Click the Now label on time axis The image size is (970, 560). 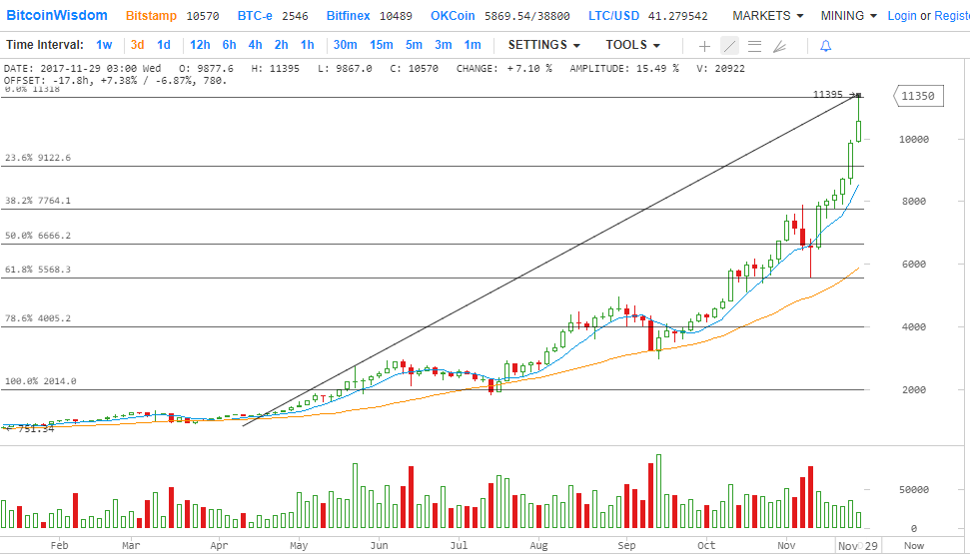[x=914, y=545]
